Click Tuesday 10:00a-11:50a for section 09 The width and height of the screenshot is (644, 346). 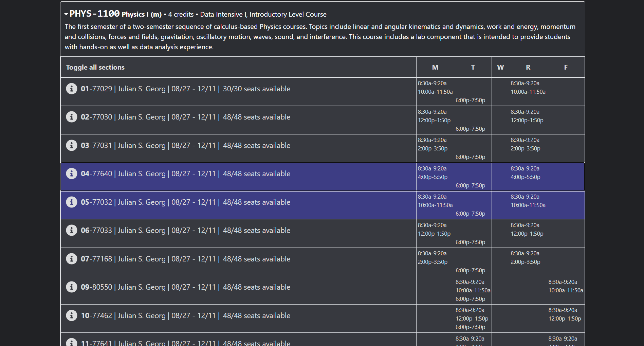click(x=473, y=290)
